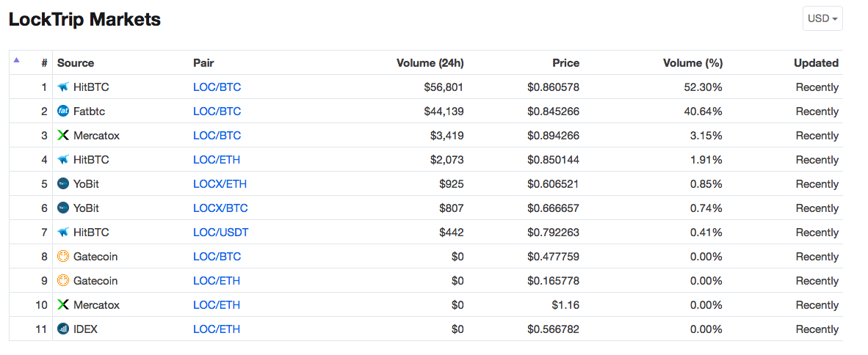Select the $0.860578 price cell

[x=553, y=87]
